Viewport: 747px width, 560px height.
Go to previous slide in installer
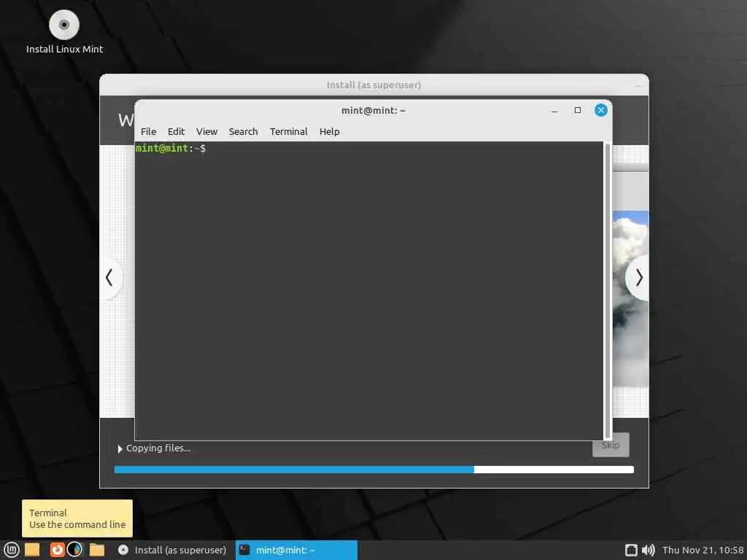coord(109,278)
